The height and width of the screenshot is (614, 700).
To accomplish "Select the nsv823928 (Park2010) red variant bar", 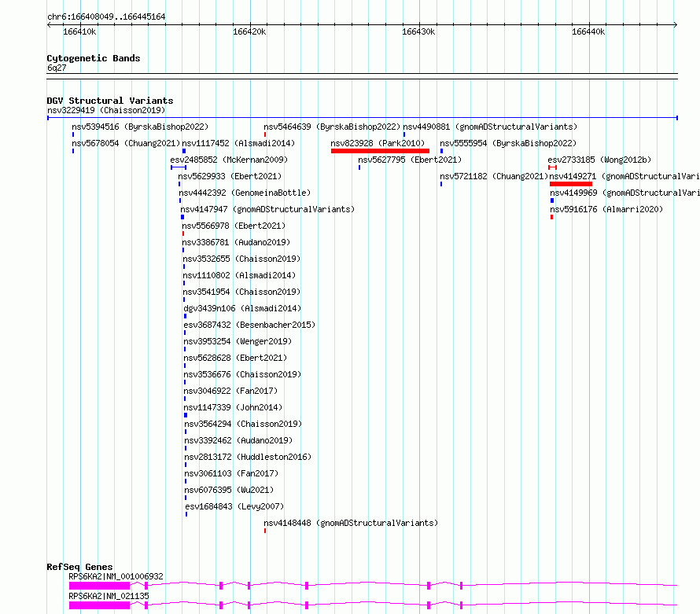I will pyautogui.click(x=380, y=151).
